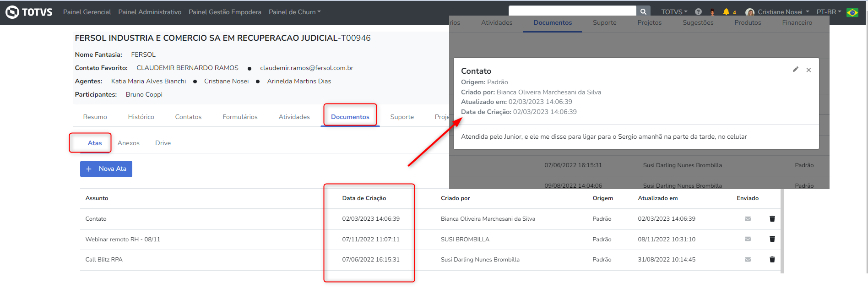Screen dimensions: 868x305
Task: Delete Webinar remoto RH ata with trash icon
Action: [772, 239]
